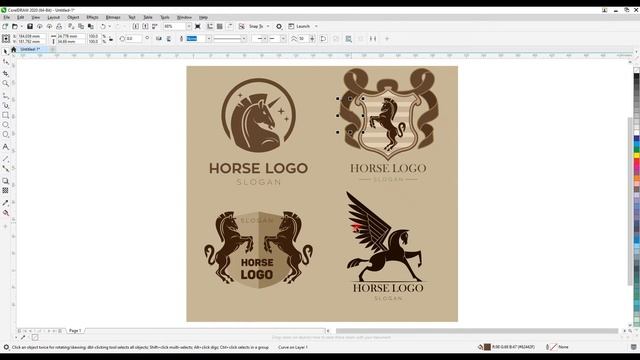Image resolution: width=640 pixels, height=360 pixels.
Task: Open the Bitmaps menu
Action: pos(113,18)
